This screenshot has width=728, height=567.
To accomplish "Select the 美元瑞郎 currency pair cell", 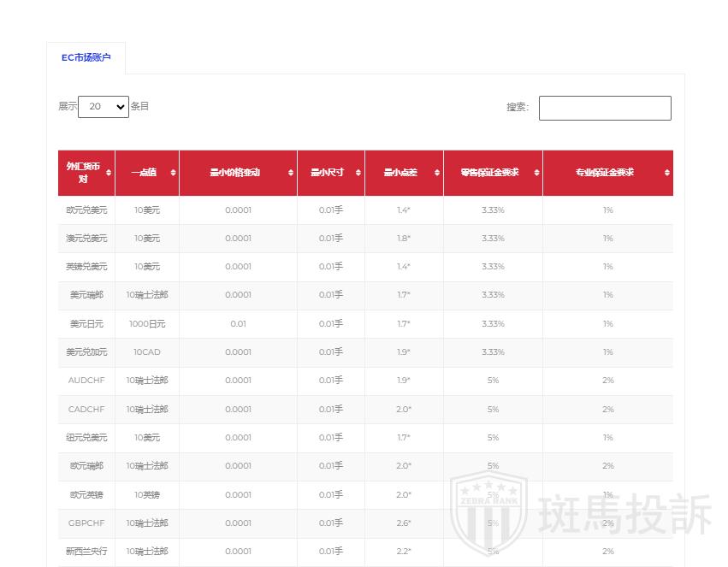I will point(86,295).
